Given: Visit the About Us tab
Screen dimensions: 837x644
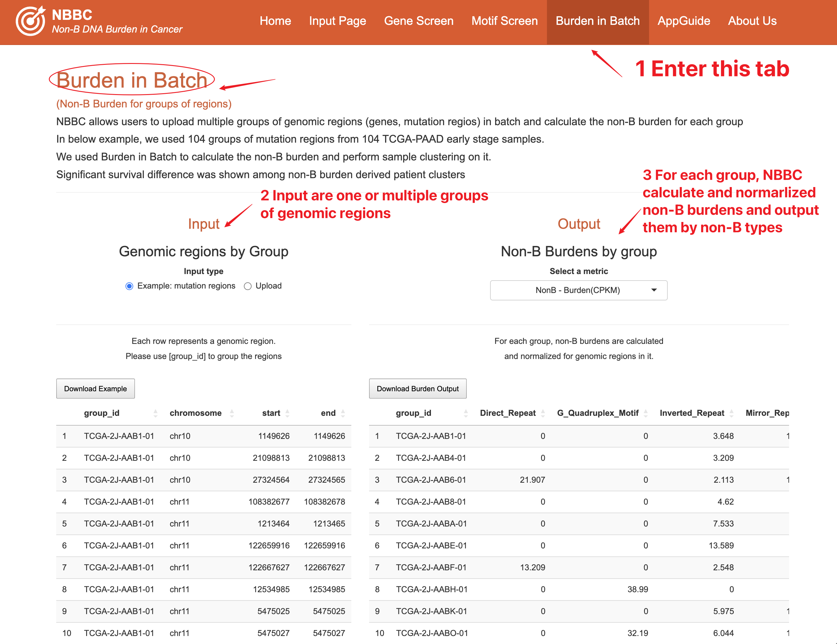Looking at the screenshot, I should pos(752,21).
